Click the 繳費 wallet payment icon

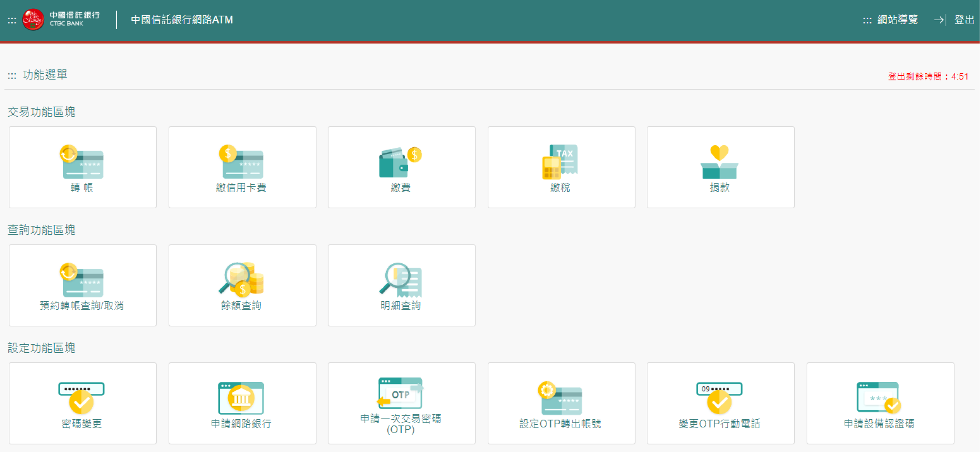(401, 167)
